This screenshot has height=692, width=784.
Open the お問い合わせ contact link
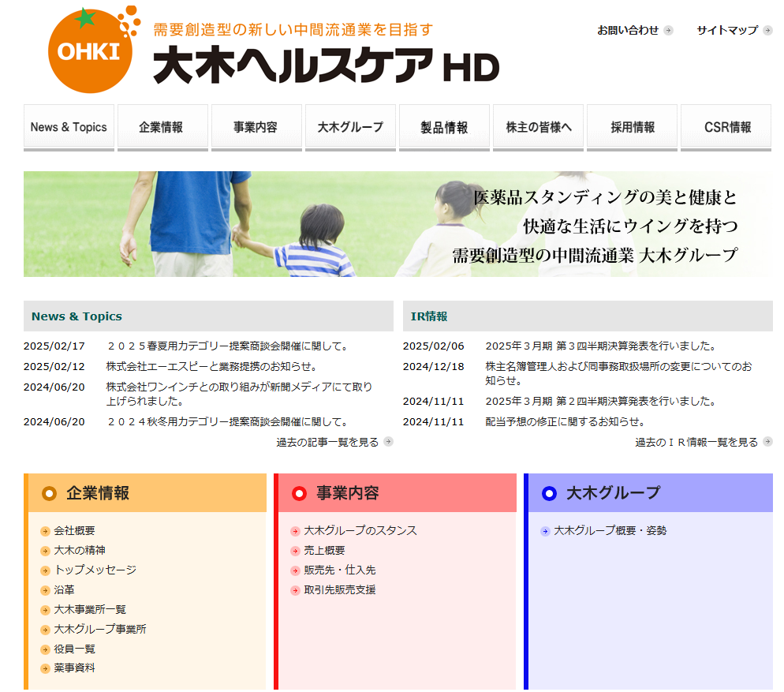click(628, 31)
